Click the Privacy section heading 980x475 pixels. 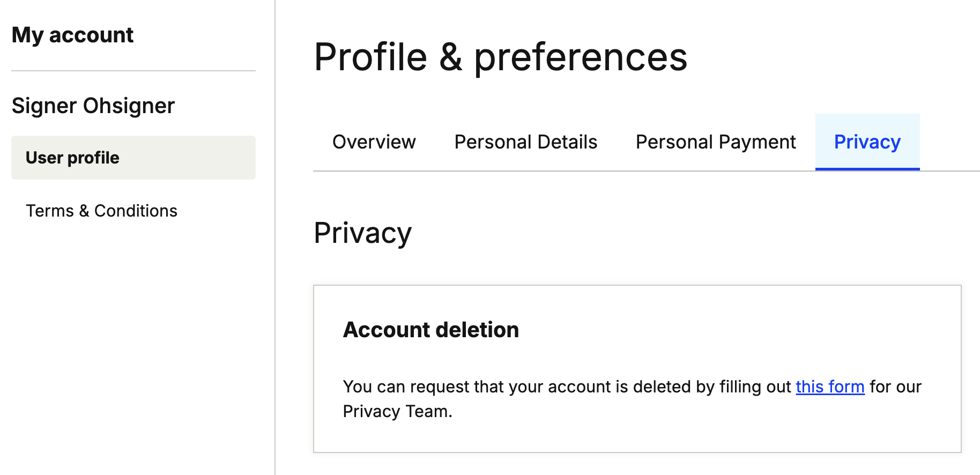(x=362, y=233)
